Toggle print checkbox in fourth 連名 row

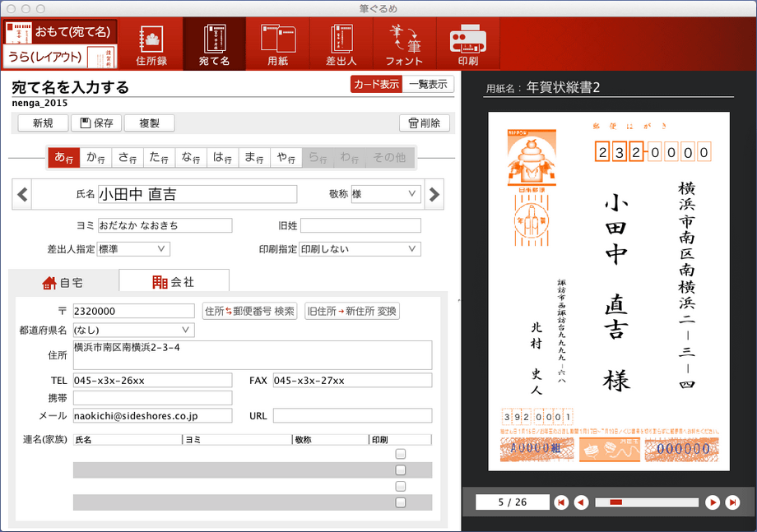(400, 502)
